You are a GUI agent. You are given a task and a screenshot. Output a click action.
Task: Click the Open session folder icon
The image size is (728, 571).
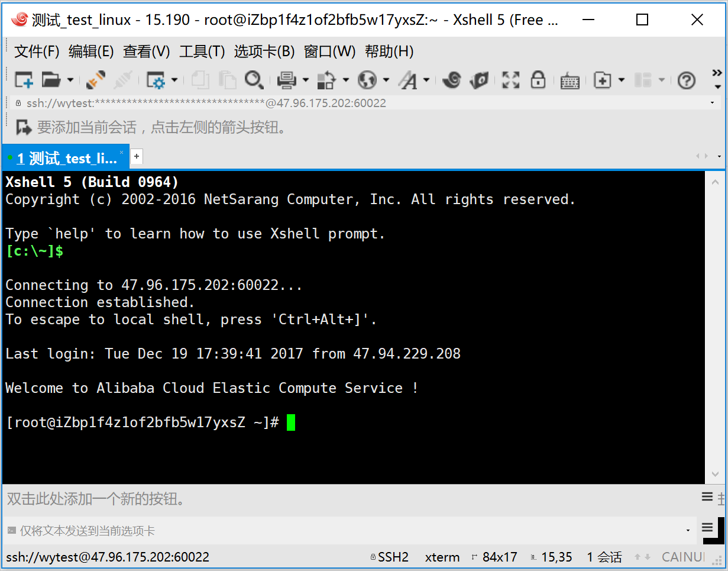tap(51, 80)
